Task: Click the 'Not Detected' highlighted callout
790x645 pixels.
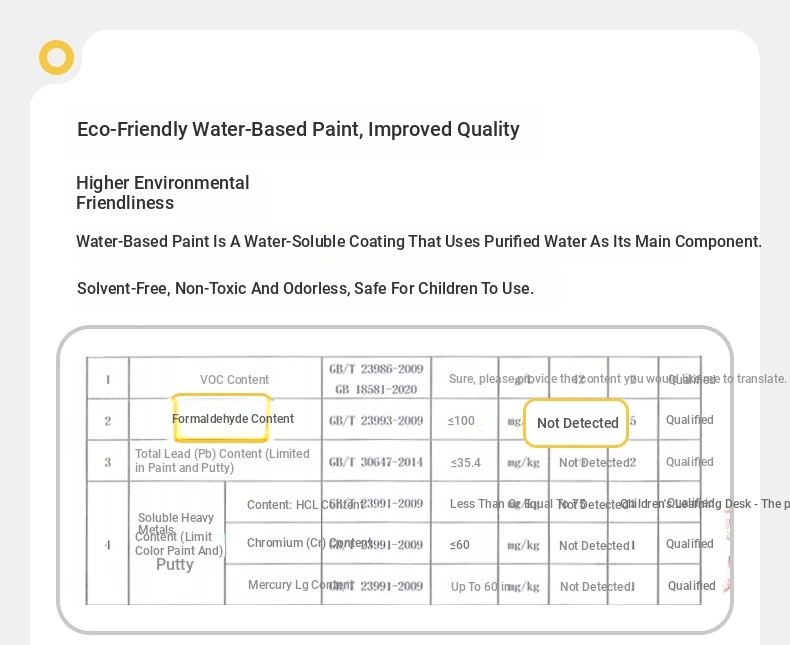Action: (576, 423)
